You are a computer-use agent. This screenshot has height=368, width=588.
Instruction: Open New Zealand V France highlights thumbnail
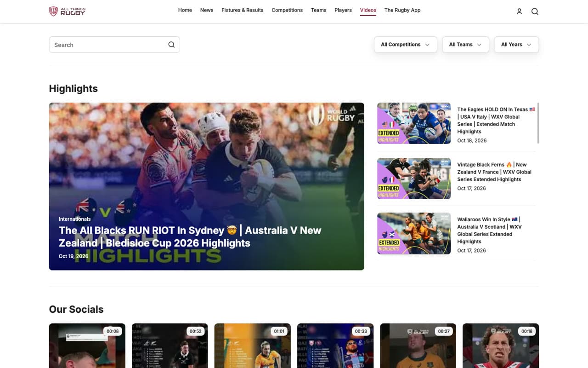[x=414, y=178]
